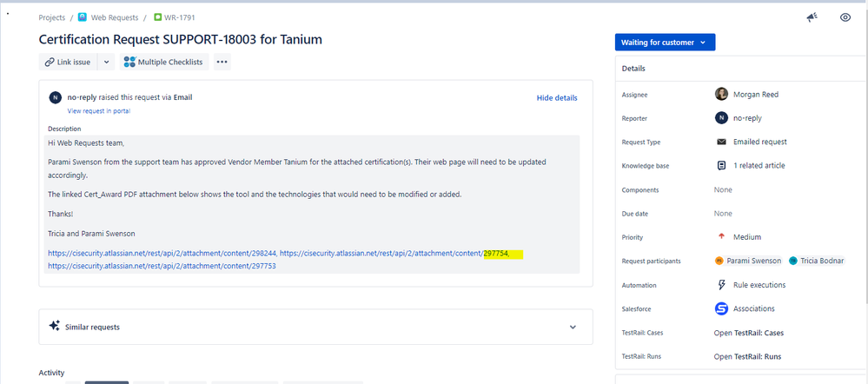Click the Emailed request type value
Screen dimensions: 868x384
(760, 142)
